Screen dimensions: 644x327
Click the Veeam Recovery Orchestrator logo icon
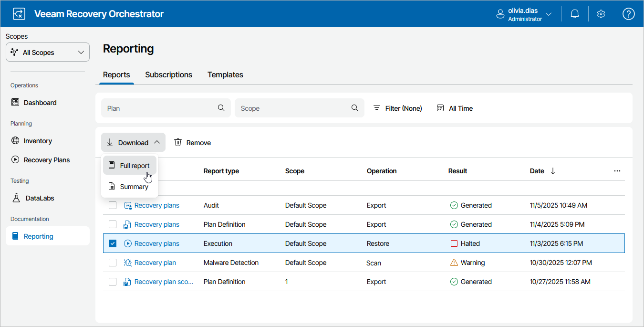[19, 14]
